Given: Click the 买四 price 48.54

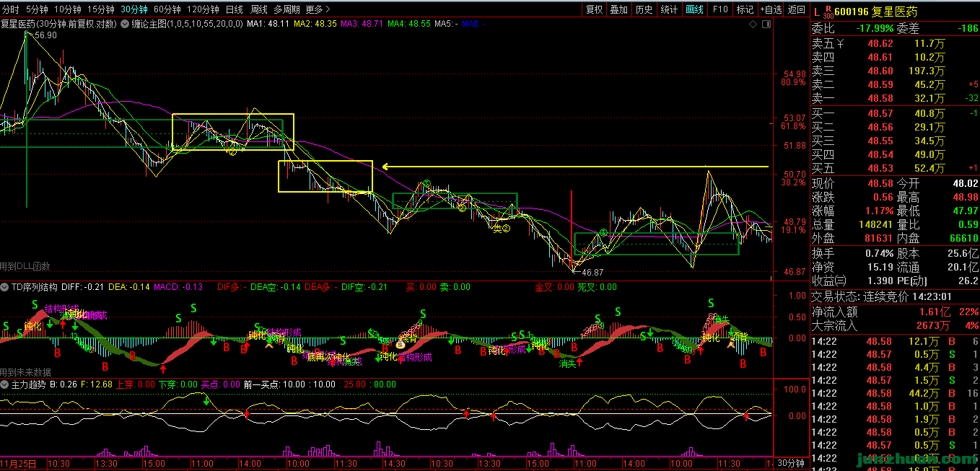Looking at the screenshot, I should pos(880,154).
